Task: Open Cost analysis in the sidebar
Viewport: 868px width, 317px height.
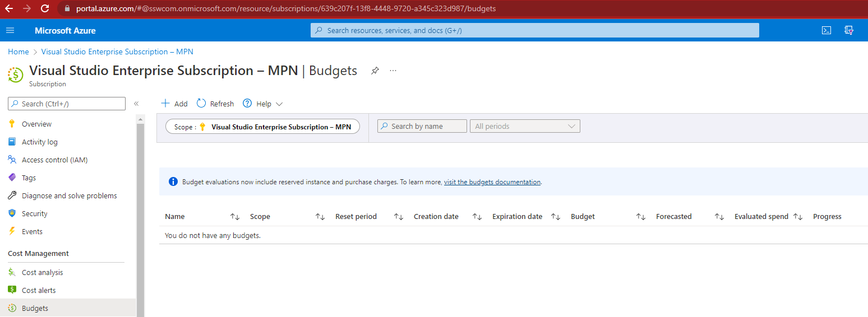Action: [42, 273]
